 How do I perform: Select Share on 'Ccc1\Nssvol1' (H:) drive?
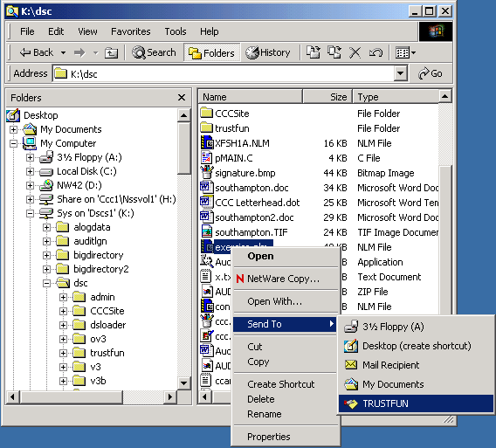[116, 199]
